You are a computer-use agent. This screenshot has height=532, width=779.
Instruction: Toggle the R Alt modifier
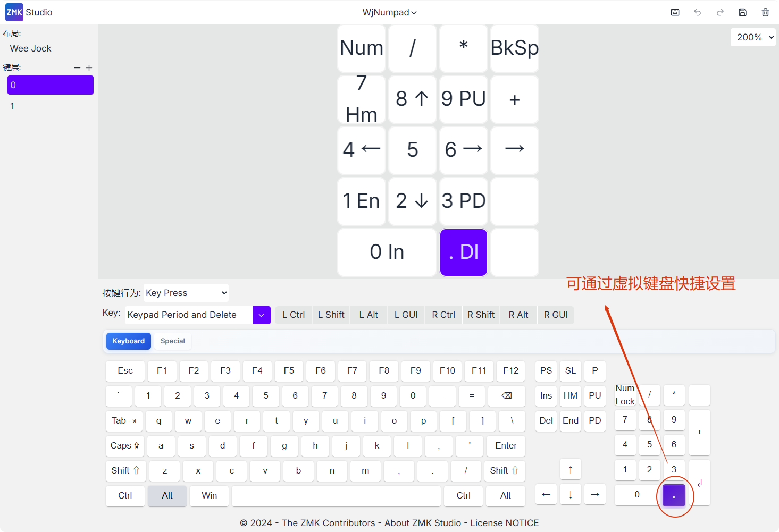518,315
